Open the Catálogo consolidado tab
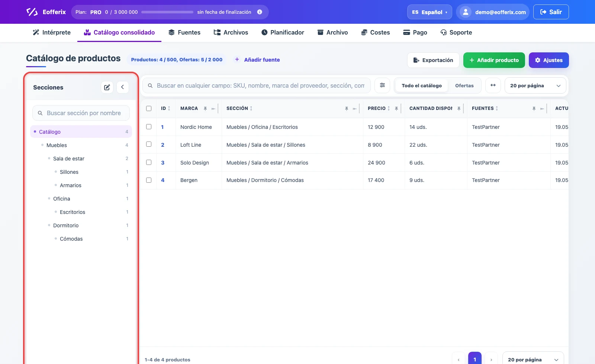 click(x=119, y=32)
